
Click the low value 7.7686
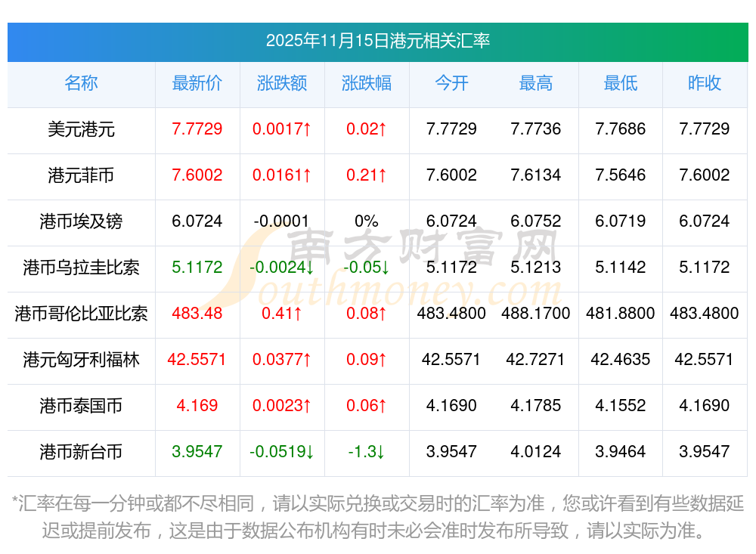621,128
